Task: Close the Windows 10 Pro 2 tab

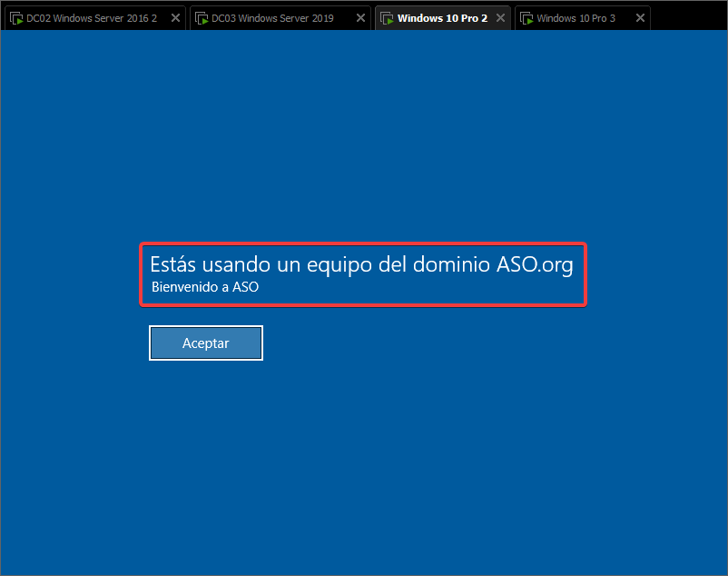Action: pyautogui.click(x=500, y=18)
